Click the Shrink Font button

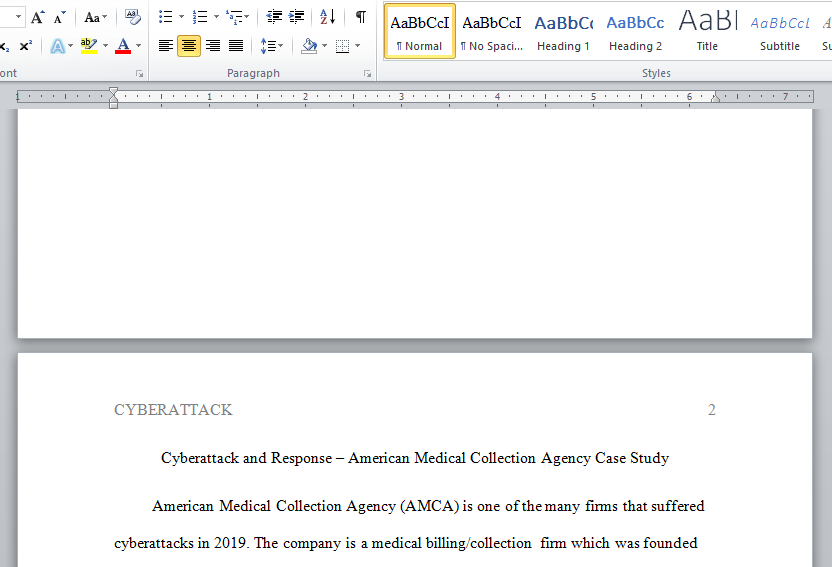click(x=59, y=18)
